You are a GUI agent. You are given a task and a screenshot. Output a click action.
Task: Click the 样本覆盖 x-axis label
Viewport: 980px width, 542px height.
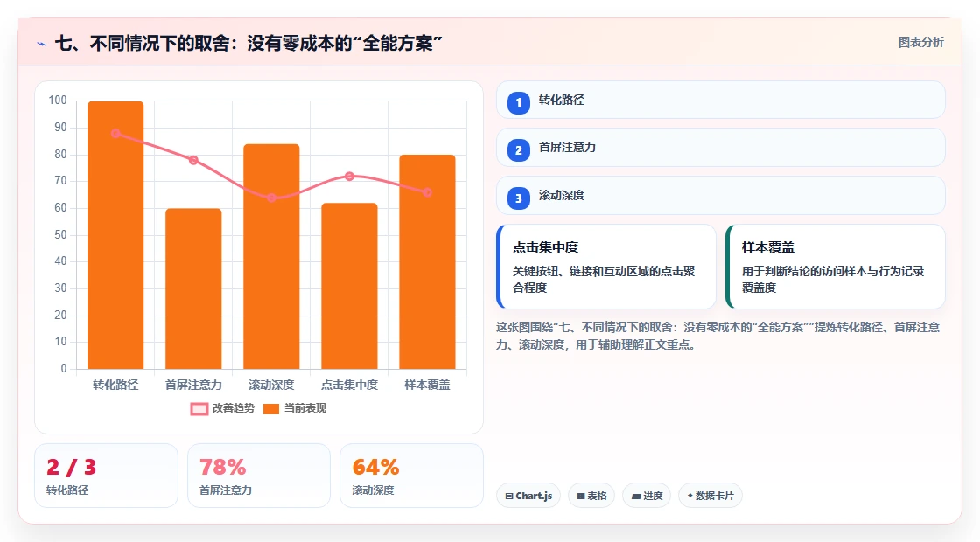coord(428,386)
